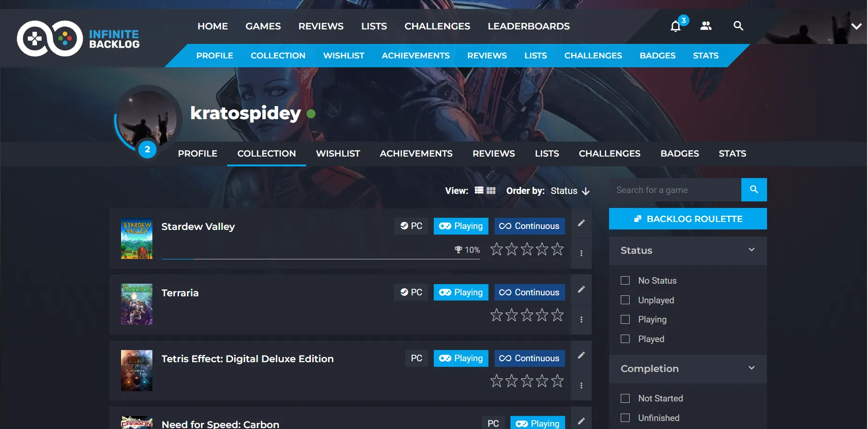This screenshot has height=429, width=868.
Task: Edit Tetris Effect entry pencil icon
Action: click(x=581, y=356)
